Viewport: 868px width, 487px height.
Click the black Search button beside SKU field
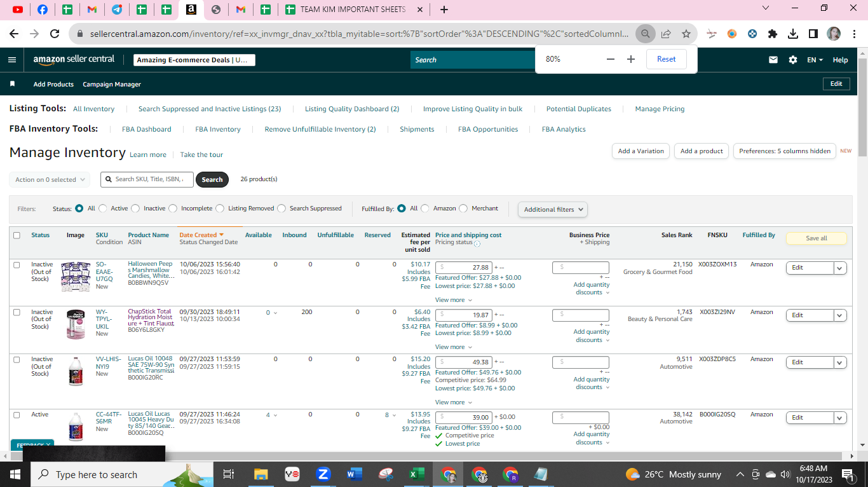point(212,179)
